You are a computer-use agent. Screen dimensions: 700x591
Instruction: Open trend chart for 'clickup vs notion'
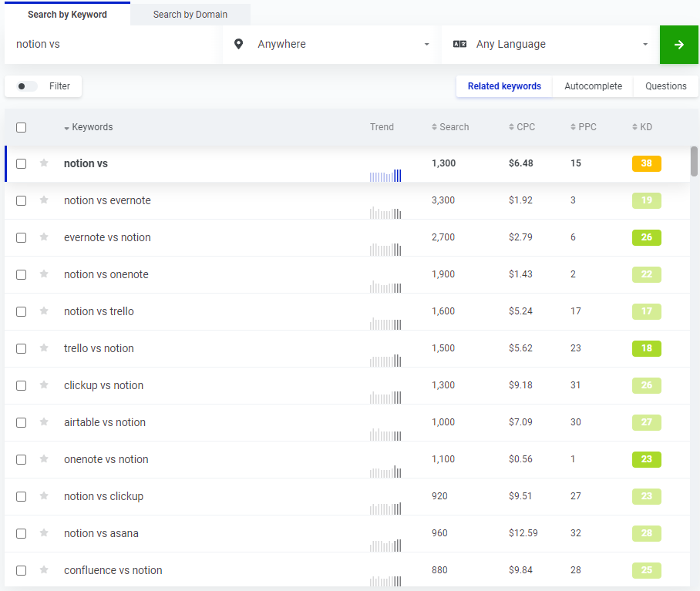coord(385,398)
